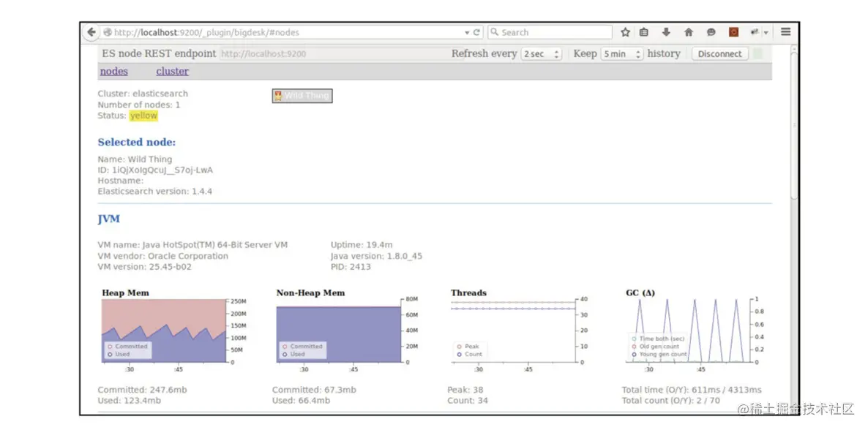Click GC legend Young gen count marker
Image resolution: width=868 pixels, height=430 pixels.
pyautogui.click(x=634, y=354)
